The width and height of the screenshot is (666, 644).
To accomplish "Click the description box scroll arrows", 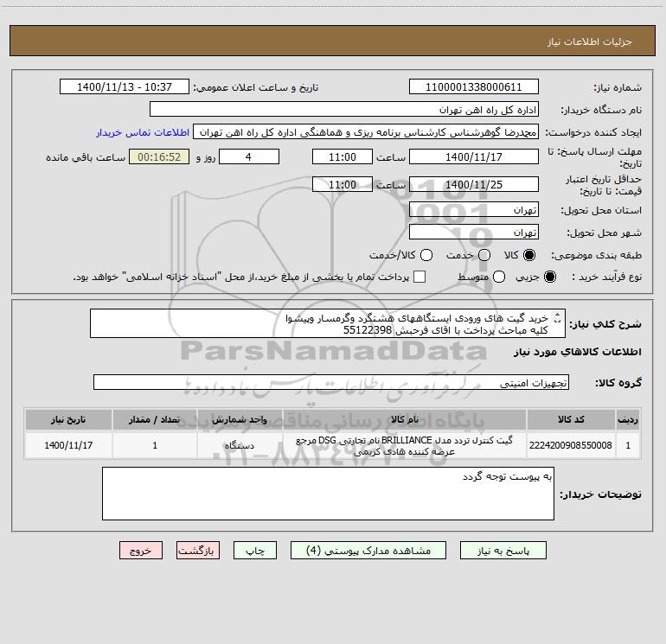I will tap(558, 317).
